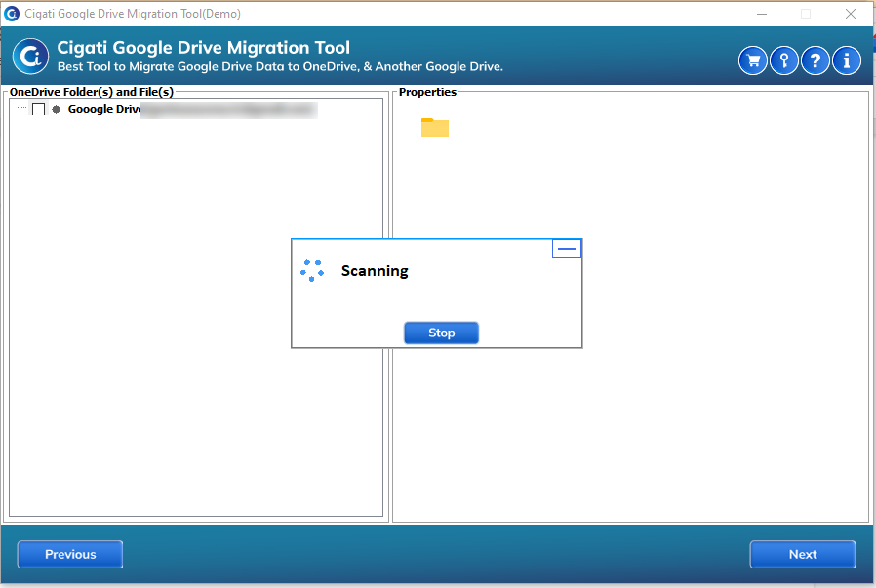The image size is (876, 588).
Task: Click the key activation icon
Action: (784, 60)
